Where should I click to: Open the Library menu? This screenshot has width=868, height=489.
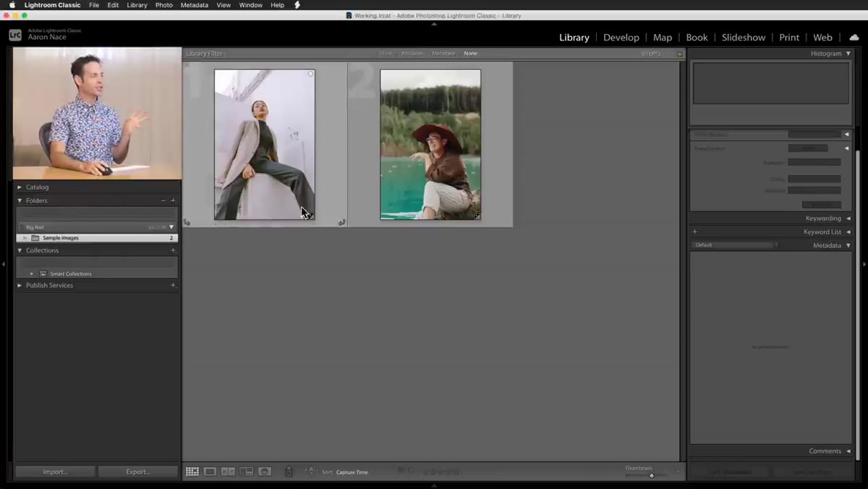tap(137, 5)
